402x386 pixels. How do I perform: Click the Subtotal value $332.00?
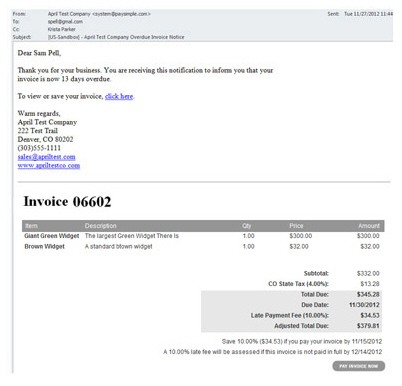coord(368,274)
